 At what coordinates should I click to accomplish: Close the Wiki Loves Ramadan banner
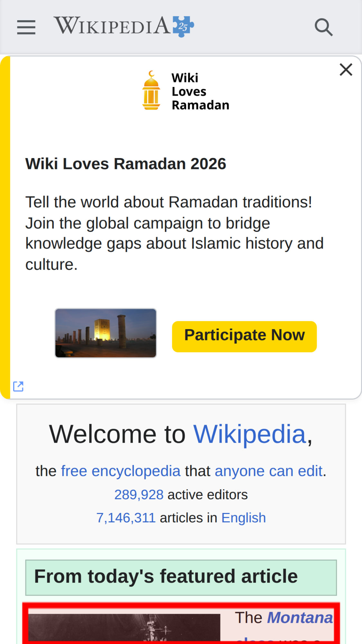coord(346,70)
